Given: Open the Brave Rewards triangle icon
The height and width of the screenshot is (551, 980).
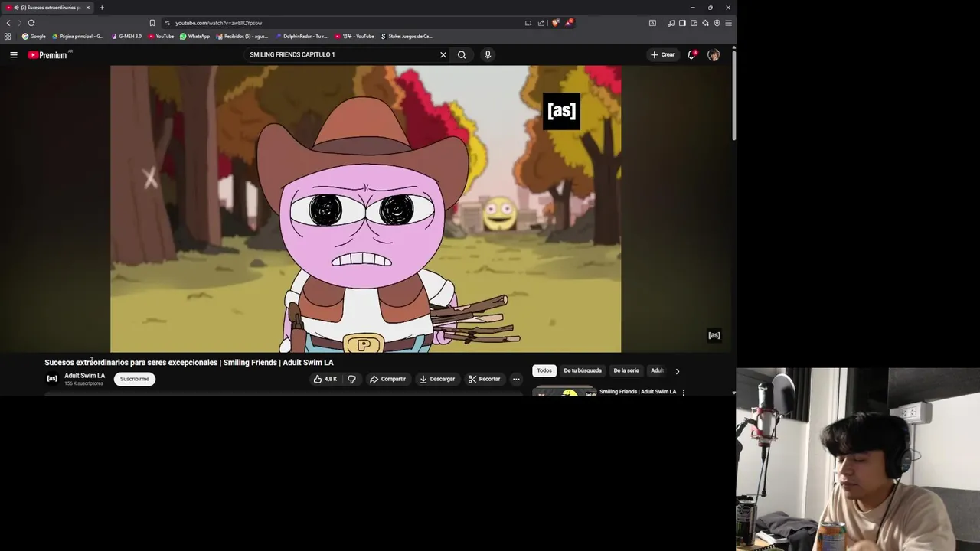Looking at the screenshot, I should [569, 23].
